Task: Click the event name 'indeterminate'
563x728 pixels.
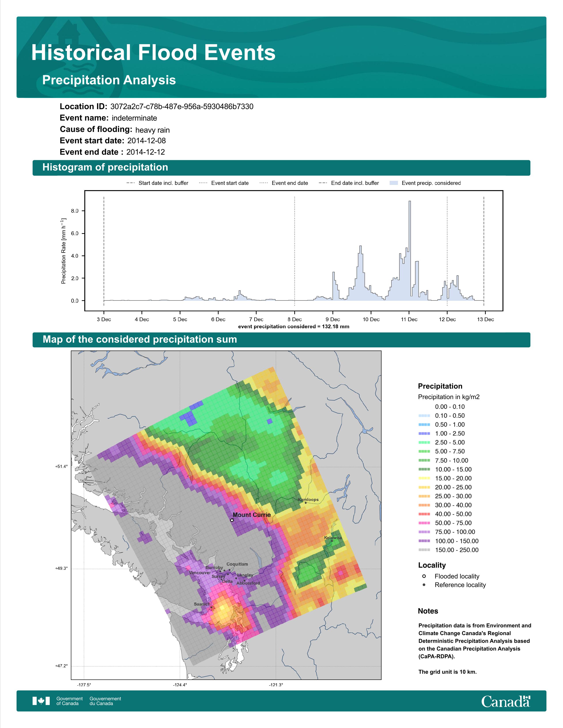Action: [134, 118]
